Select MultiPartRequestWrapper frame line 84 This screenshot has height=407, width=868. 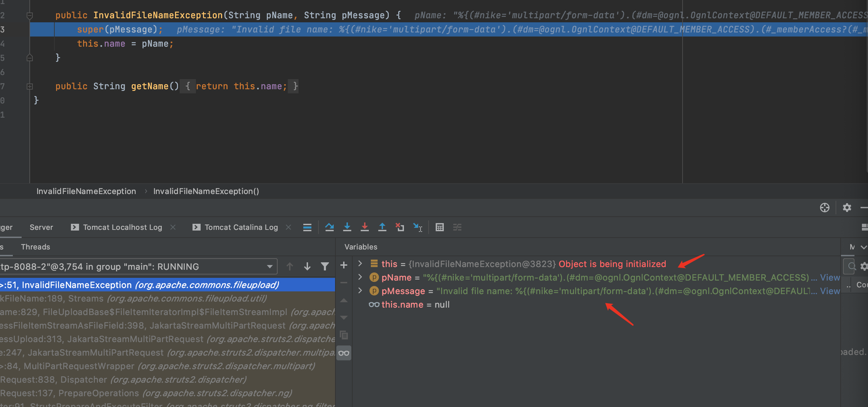[168, 366]
